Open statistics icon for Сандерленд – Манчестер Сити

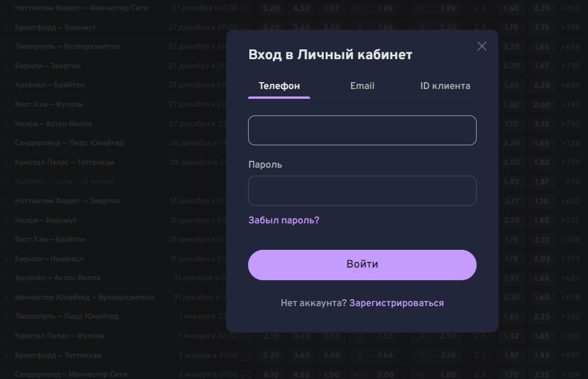click(x=246, y=374)
